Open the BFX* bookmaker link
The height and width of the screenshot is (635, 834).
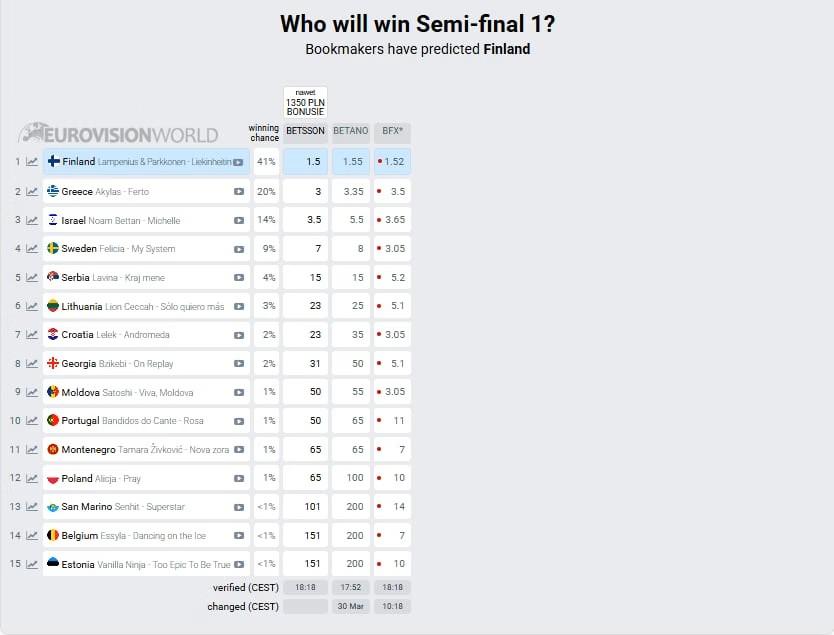[392, 131]
